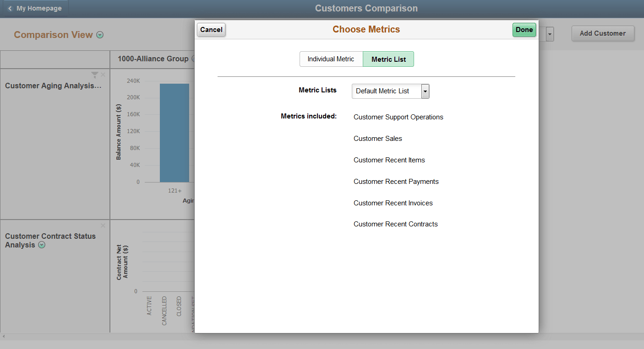Click Customer Recent Invoices
This screenshot has width=644, height=349.
point(393,203)
